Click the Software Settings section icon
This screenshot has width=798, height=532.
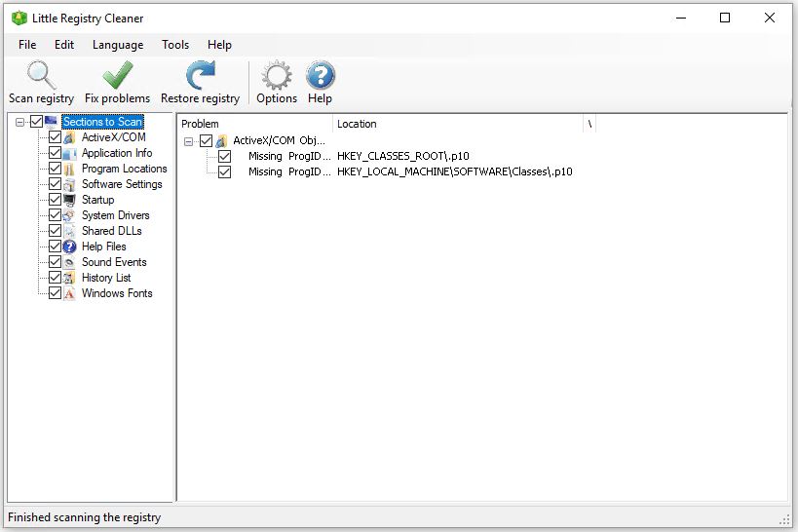[70, 184]
